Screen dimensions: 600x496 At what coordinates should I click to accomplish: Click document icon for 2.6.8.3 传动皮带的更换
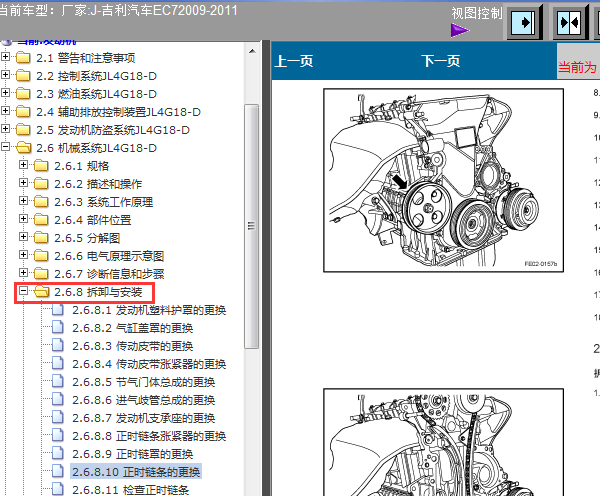pos(58,346)
